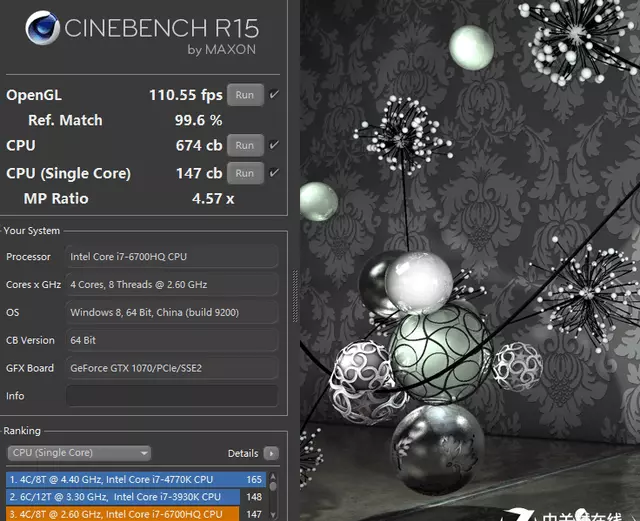
Task: Click the Cores x GHz field
Action: click(x=172, y=284)
